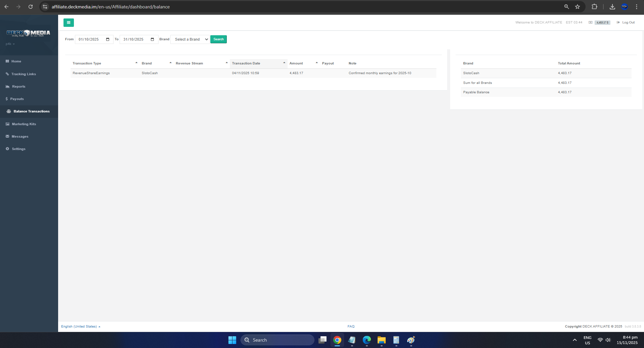Screen dimensions: 644x348
Task: Reload the page with the refresh icon
Action: [31, 7]
